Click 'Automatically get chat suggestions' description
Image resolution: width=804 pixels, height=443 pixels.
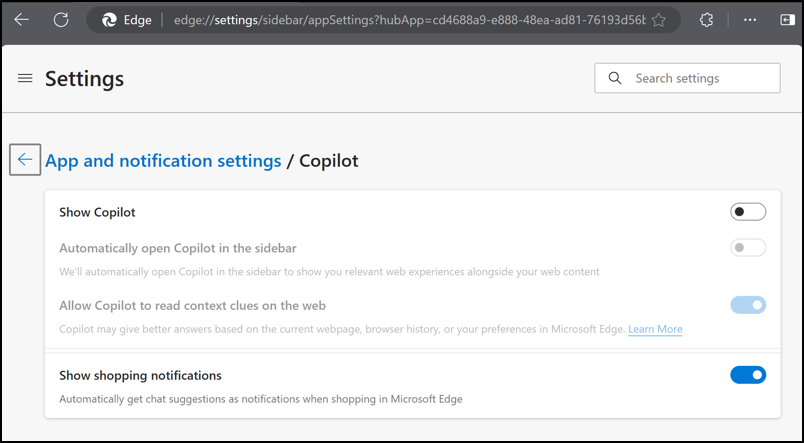[261, 399]
